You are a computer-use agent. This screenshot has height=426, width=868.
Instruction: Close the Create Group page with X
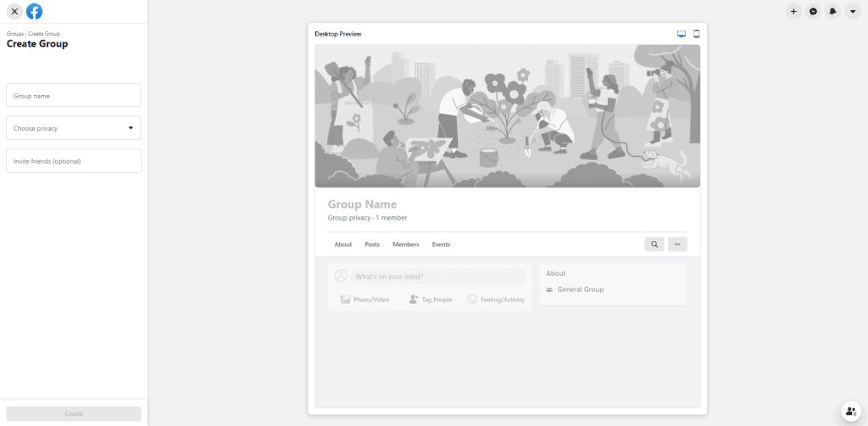pos(15,11)
